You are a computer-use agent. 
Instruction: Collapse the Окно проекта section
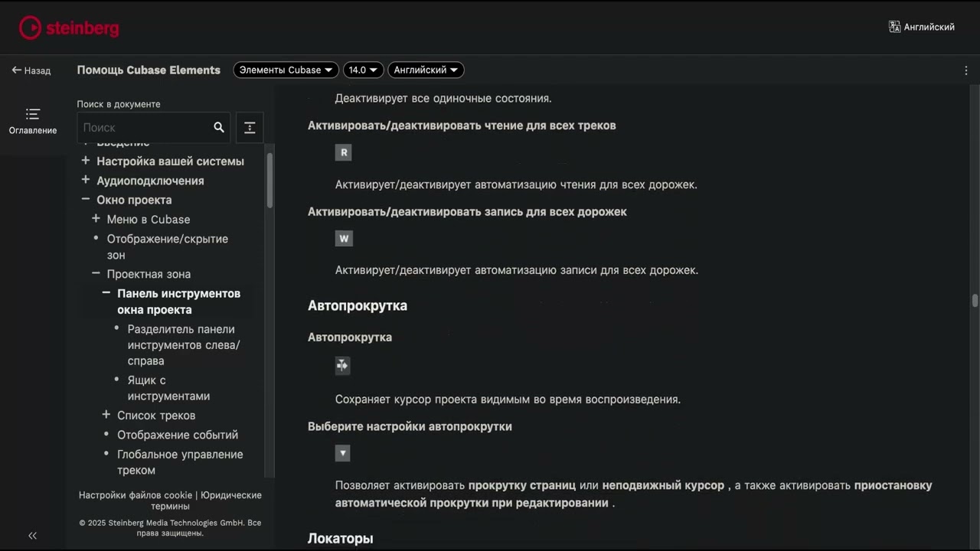(x=86, y=199)
